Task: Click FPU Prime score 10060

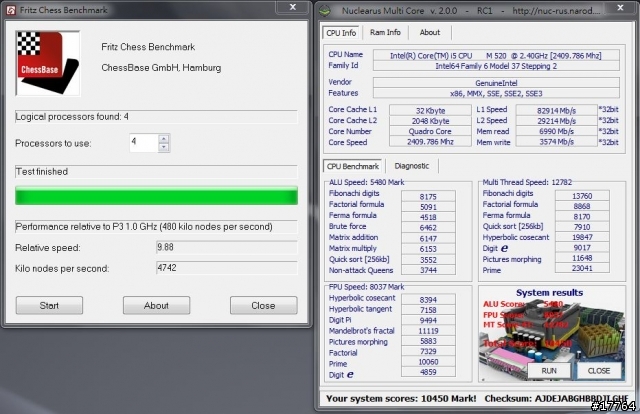Action: [x=428, y=362]
